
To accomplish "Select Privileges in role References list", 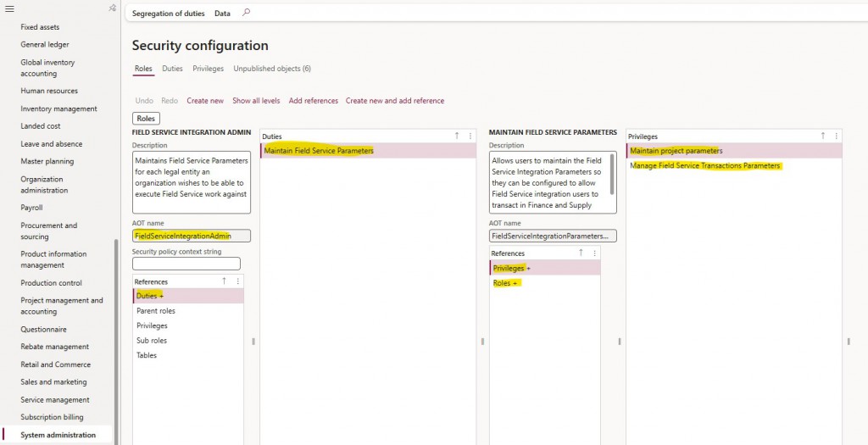I will click(x=188, y=325).
